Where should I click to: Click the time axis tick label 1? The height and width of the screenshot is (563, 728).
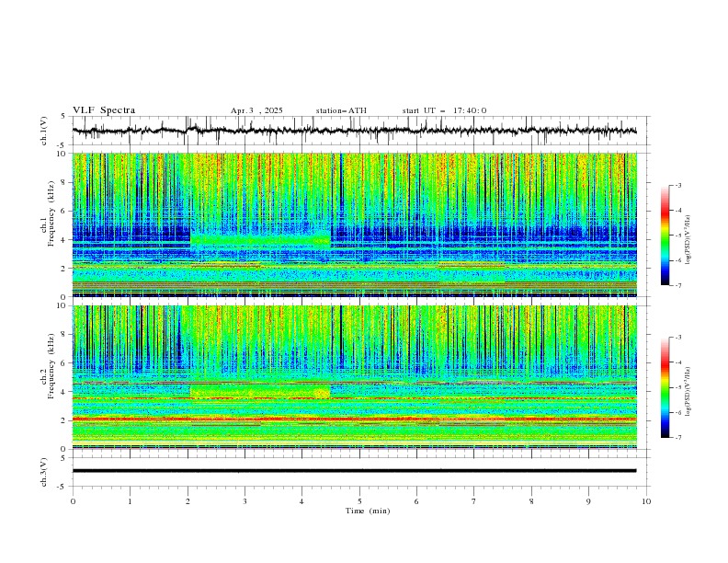(130, 501)
